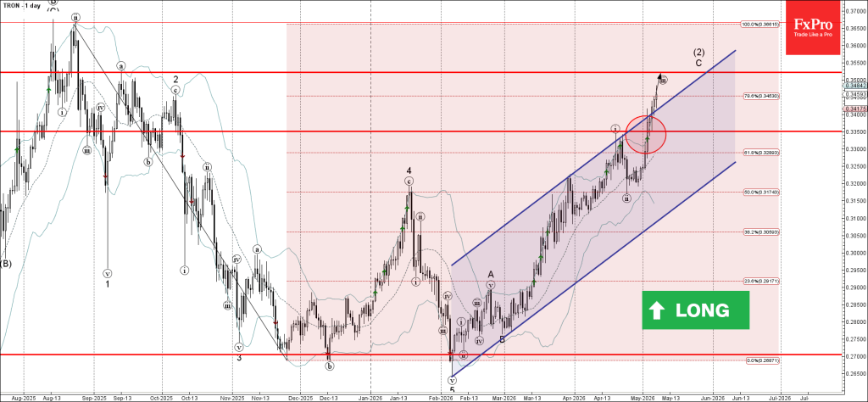Click the wave 5 label at February low
Screen dimensions: 868x402
click(x=452, y=390)
